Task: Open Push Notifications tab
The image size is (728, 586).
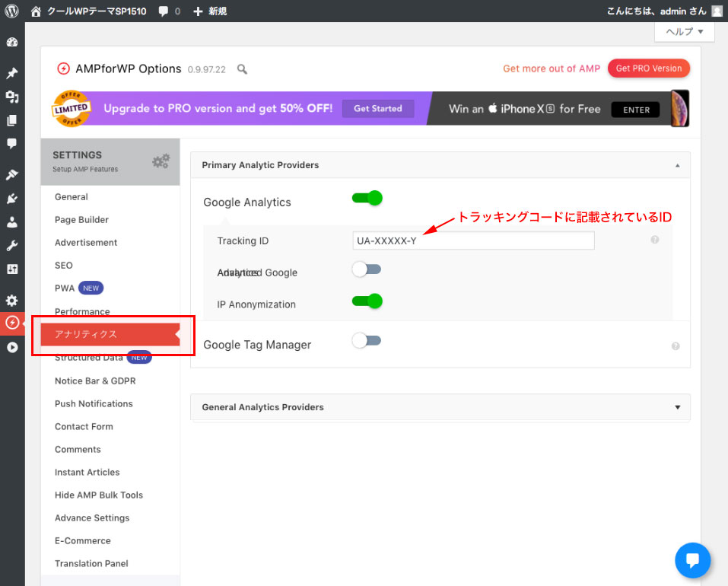Action: [x=94, y=403]
